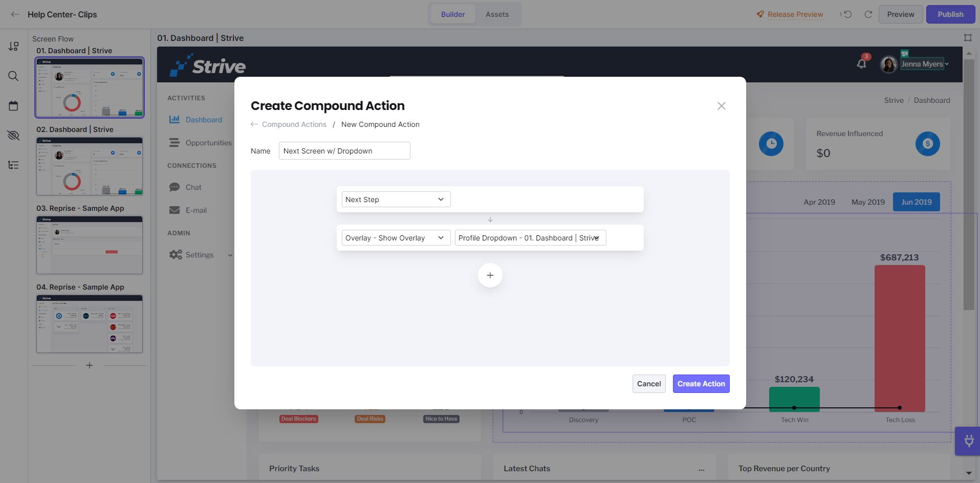Open the Overlay - Show Overlay dropdown
The width and height of the screenshot is (980, 483).
coord(396,238)
